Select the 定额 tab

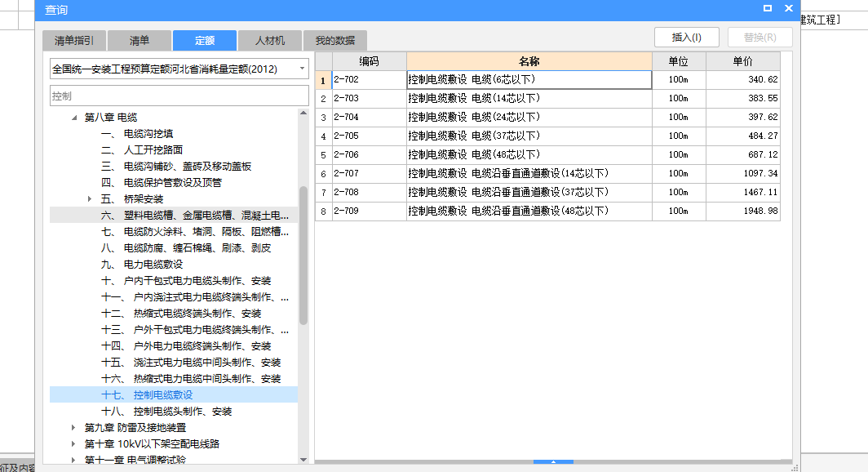tap(205, 41)
